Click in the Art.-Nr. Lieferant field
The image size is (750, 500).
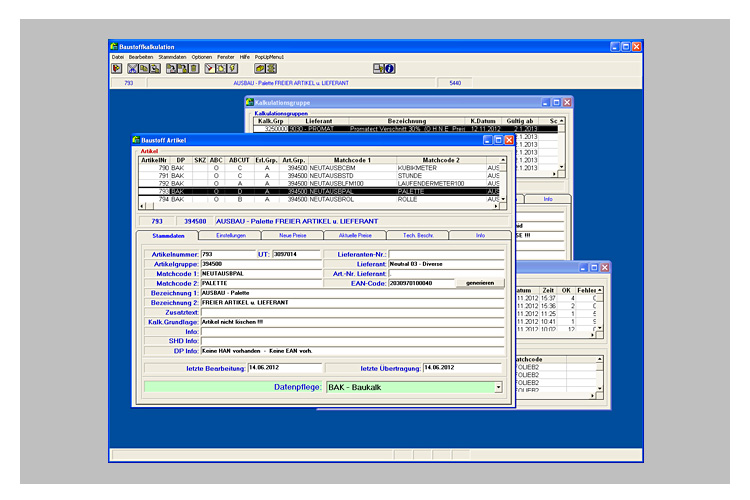pyautogui.click(x=446, y=274)
